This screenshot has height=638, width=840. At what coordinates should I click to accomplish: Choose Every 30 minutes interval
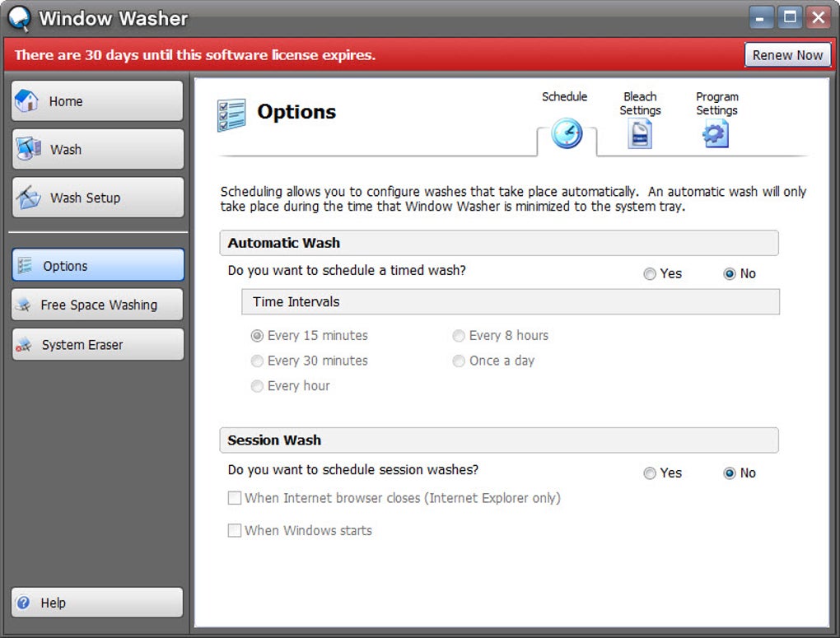coord(257,361)
